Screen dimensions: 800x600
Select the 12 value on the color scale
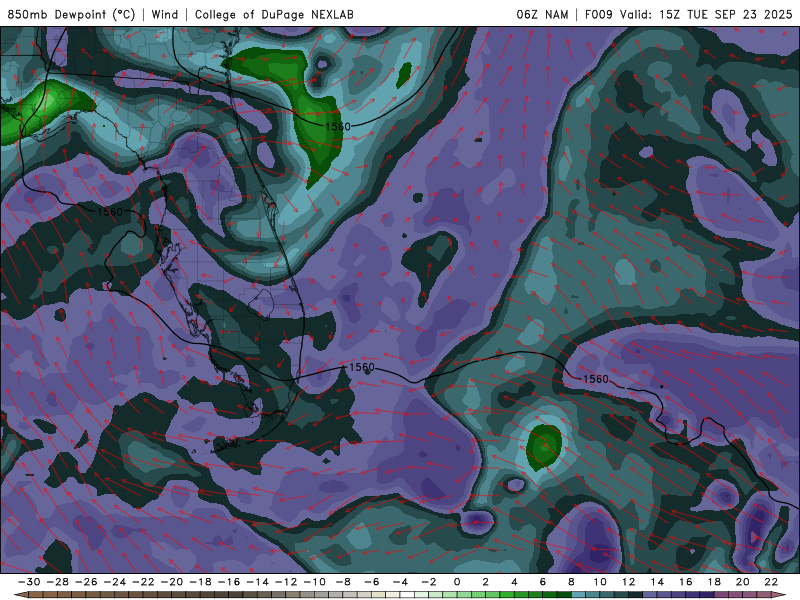[x=629, y=582]
